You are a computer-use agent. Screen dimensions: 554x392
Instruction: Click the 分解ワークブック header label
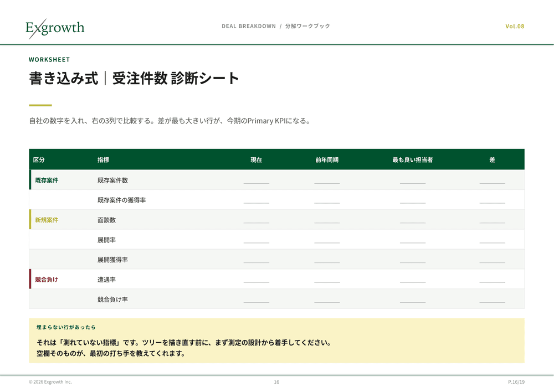tap(307, 26)
